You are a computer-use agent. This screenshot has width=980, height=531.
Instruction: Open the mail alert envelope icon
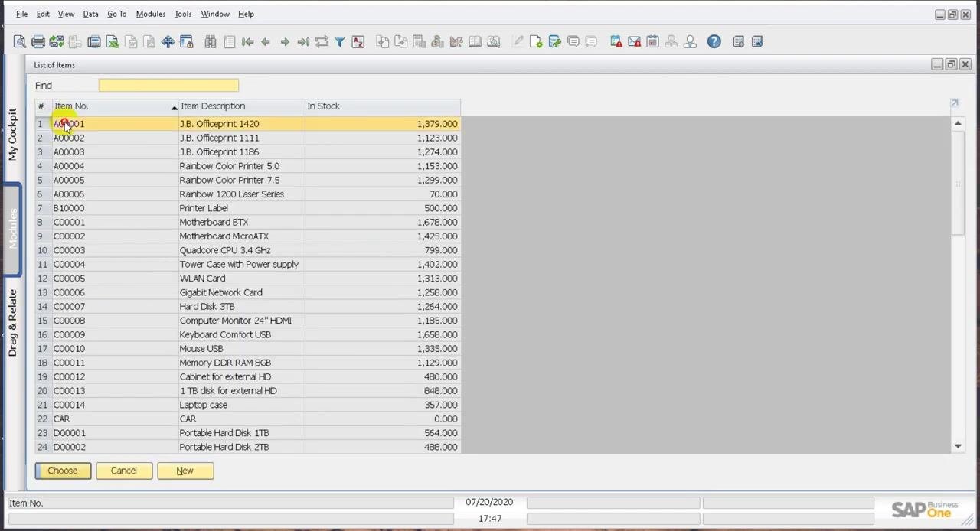click(634, 42)
